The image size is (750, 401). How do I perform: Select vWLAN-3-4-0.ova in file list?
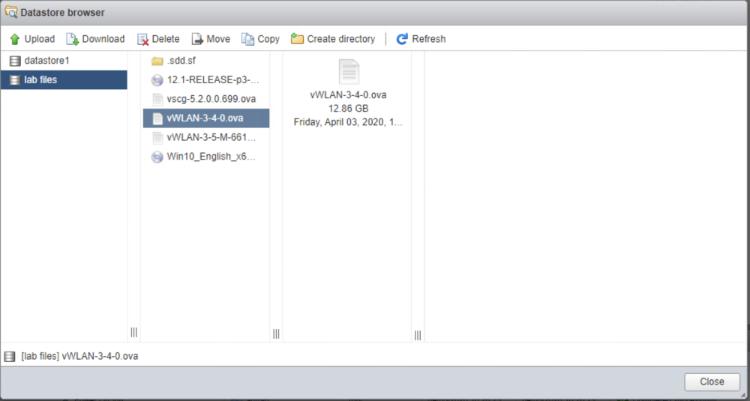[x=205, y=118]
